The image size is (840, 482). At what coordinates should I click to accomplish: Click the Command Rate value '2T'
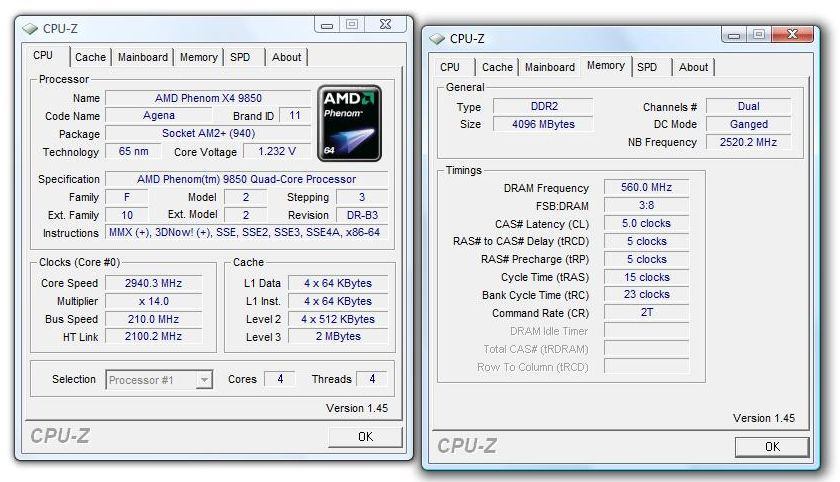pyautogui.click(x=646, y=312)
